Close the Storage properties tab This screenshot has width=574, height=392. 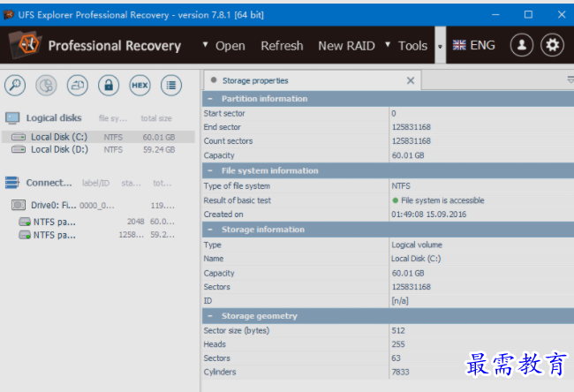(411, 80)
